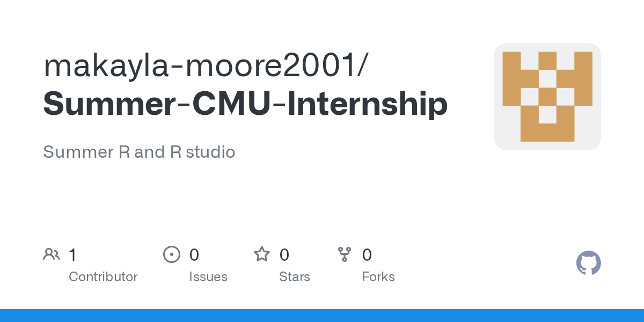The height and width of the screenshot is (322, 644).
Task: Click the contributor count '1'
Action: point(72,255)
